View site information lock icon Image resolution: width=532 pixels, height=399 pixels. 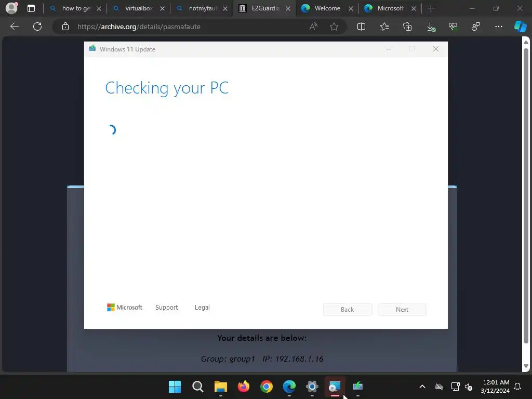click(x=65, y=26)
